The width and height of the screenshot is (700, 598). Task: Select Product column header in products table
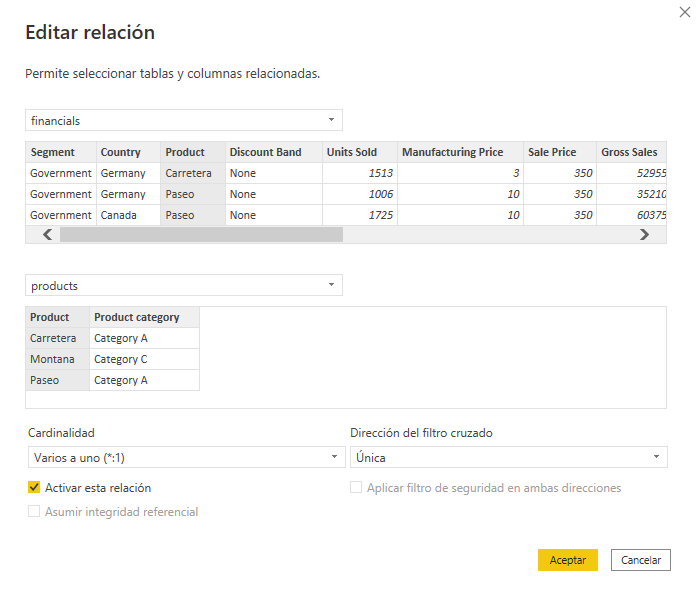pos(50,317)
